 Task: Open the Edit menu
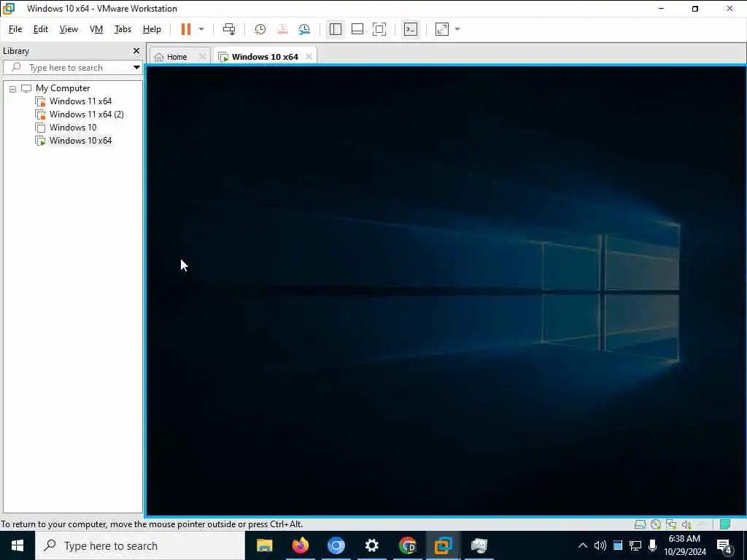(x=41, y=29)
